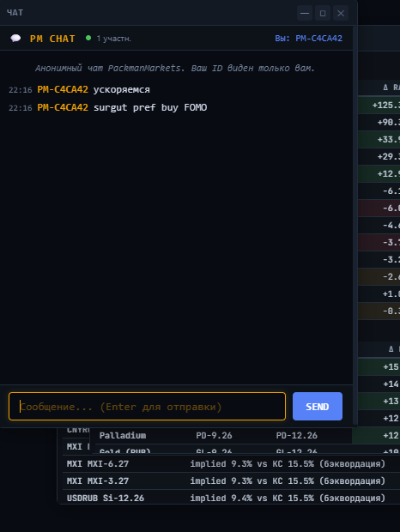Click the '1 участн.' participant count
400x532 pixels.
113,39
